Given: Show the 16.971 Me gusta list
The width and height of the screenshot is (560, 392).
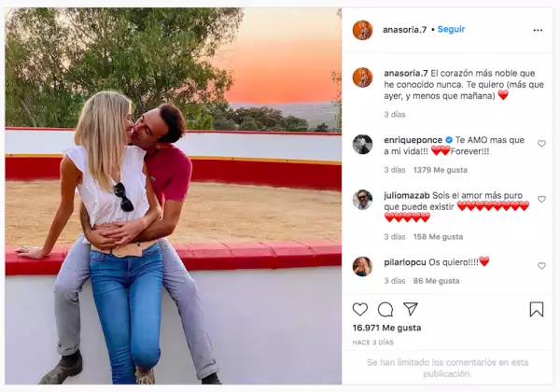Looking at the screenshot, I should click(x=386, y=328).
